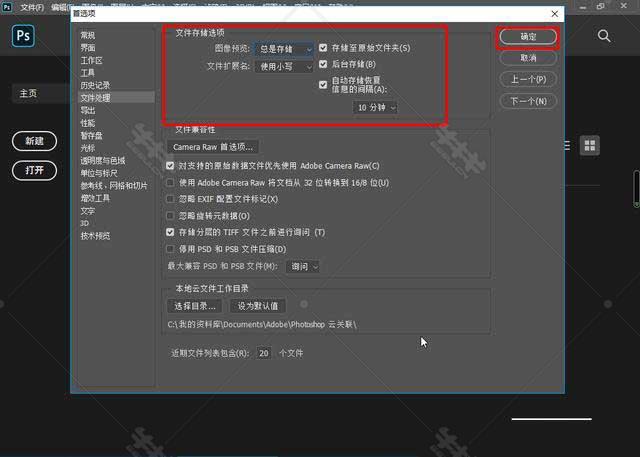Uncheck prefer Adobe Camera Raw checkbox

pos(170,166)
